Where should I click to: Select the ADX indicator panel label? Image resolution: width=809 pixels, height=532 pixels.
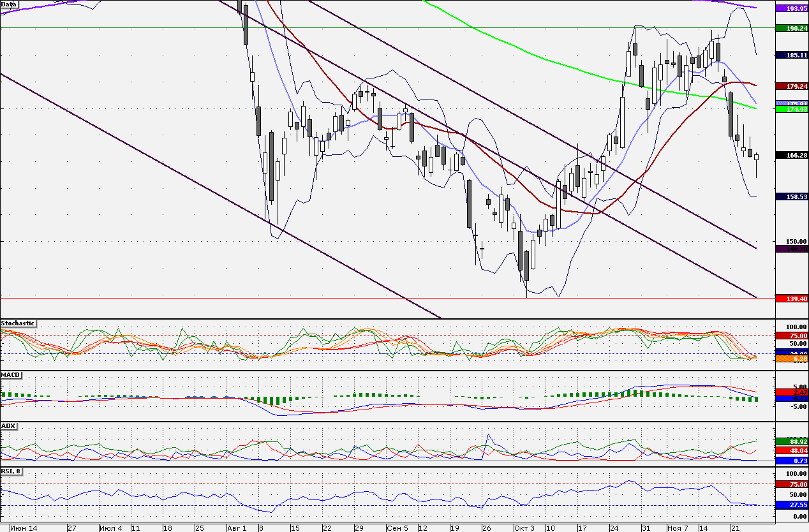point(8,425)
